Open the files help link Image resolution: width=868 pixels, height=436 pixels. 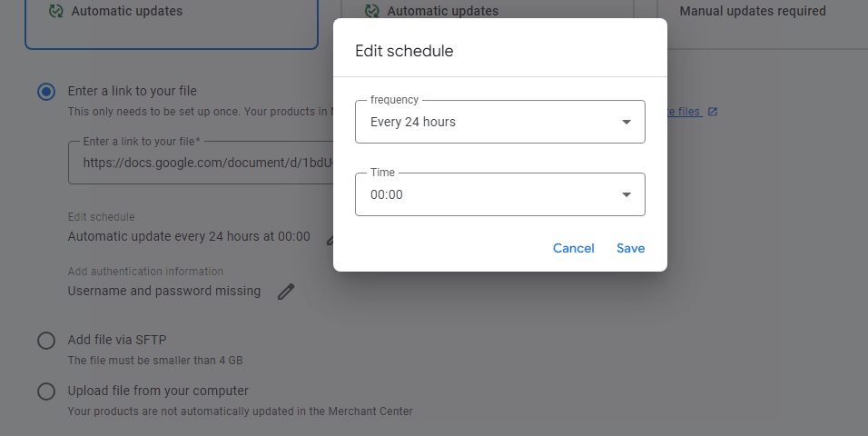click(685, 112)
